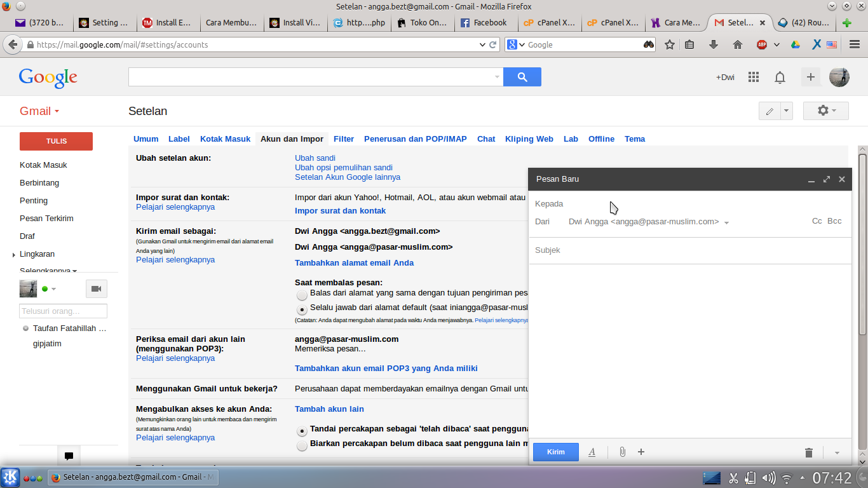Viewport: 868px width, 488px height.
Task: Click the Adblock Plus icon
Action: click(x=762, y=44)
